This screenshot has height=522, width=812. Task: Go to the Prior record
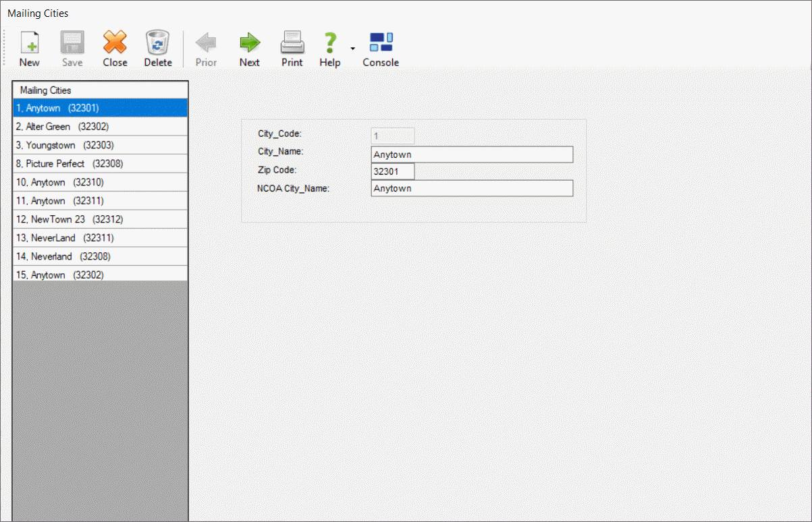coord(206,49)
